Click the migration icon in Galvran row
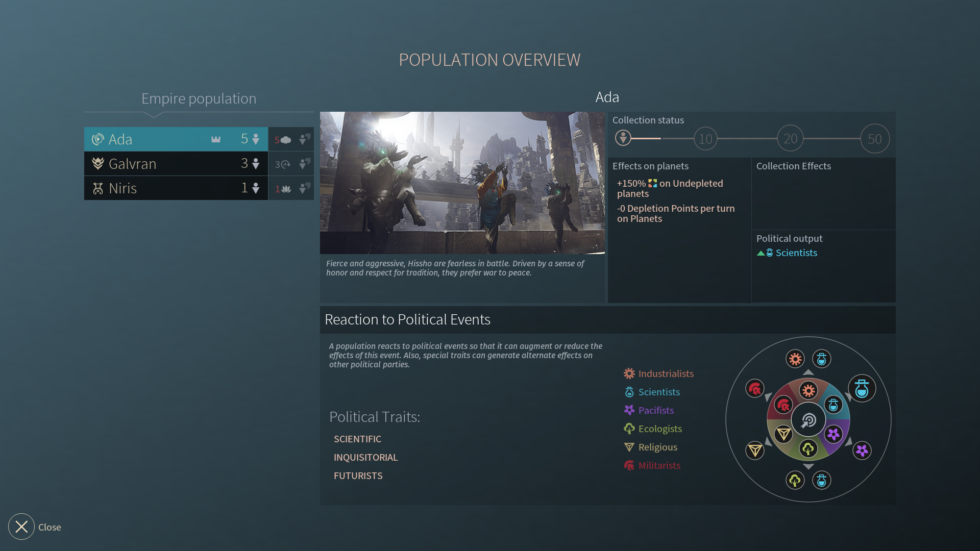980x551 pixels. pyautogui.click(x=305, y=164)
